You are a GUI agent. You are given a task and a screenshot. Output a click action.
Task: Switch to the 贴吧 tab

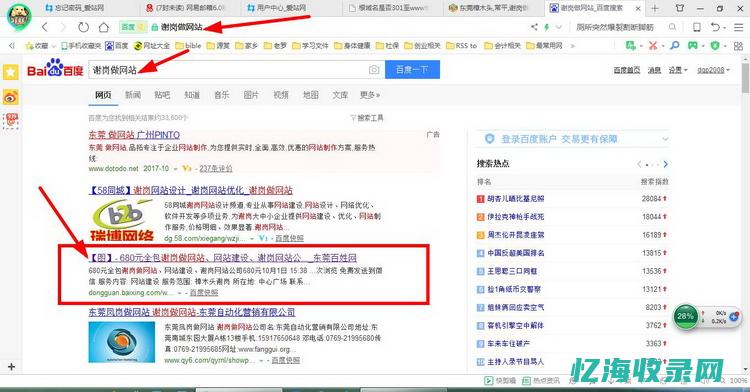(162, 95)
